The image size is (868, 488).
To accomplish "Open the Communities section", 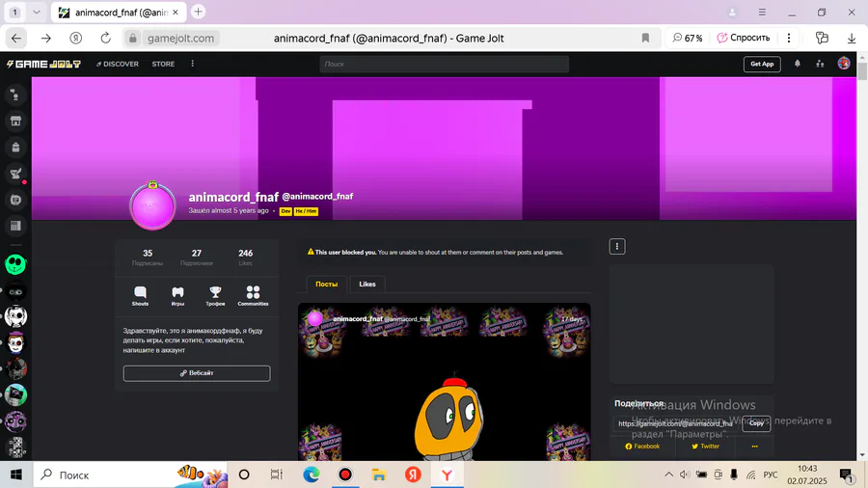I will coord(253,296).
